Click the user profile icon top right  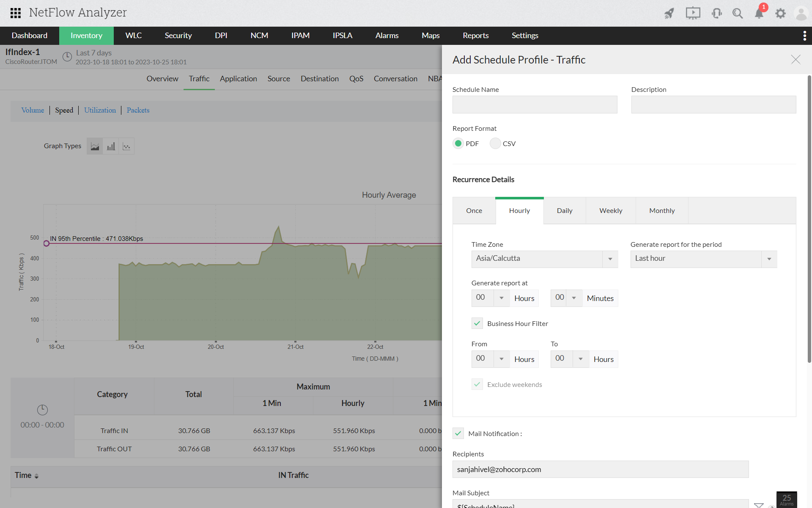pyautogui.click(x=801, y=13)
